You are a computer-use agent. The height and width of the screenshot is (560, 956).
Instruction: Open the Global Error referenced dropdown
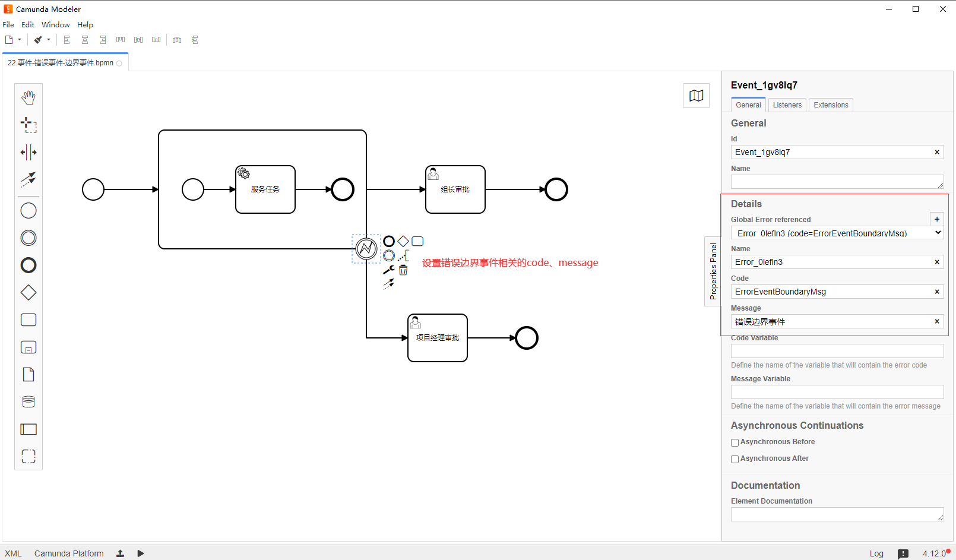click(x=837, y=233)
